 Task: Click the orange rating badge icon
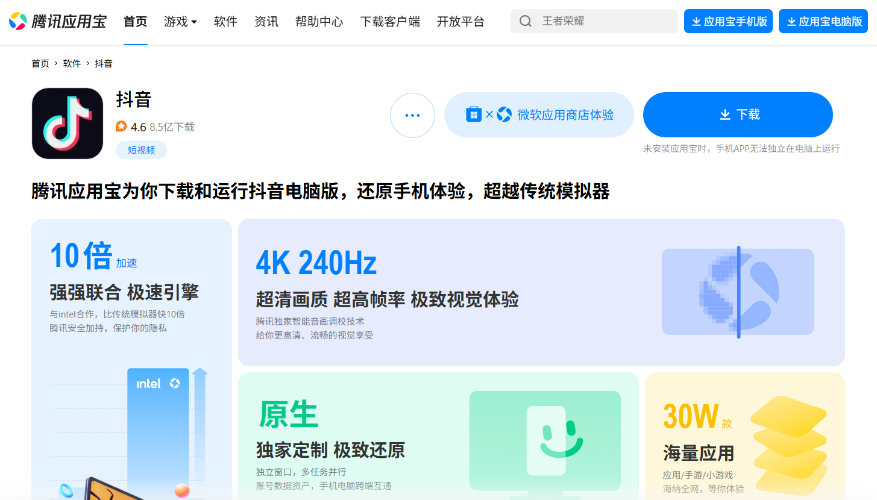click(x=121, y=126)
